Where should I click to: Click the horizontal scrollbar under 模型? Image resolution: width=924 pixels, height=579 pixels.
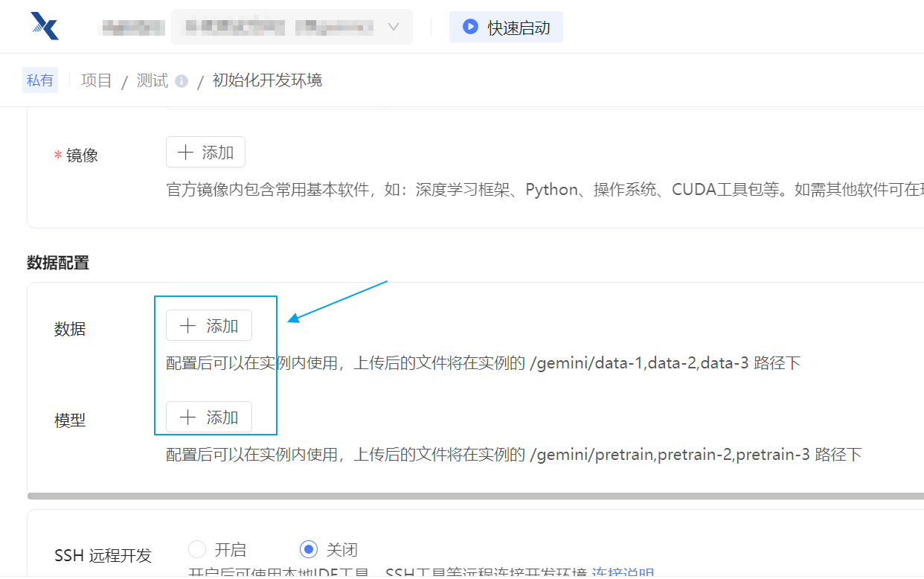point(475,496)
